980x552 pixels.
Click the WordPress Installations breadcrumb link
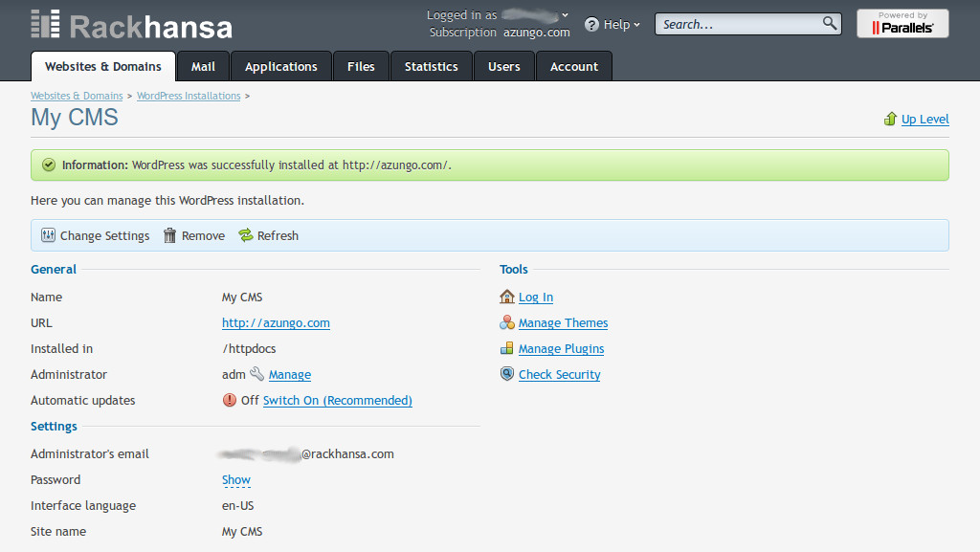point(189,96)
